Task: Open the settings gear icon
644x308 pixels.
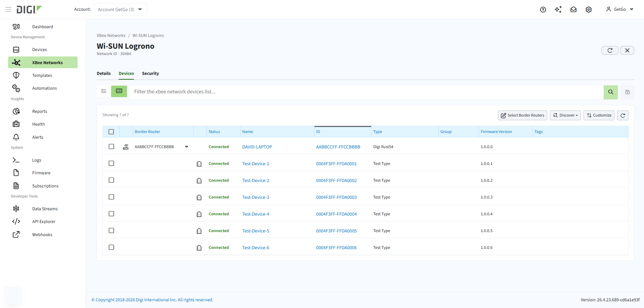Action: (589, 9)
